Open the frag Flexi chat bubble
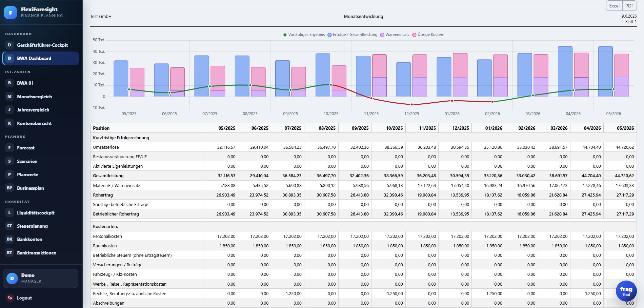Screen dimensions: 644x308 tap(626, 291)
